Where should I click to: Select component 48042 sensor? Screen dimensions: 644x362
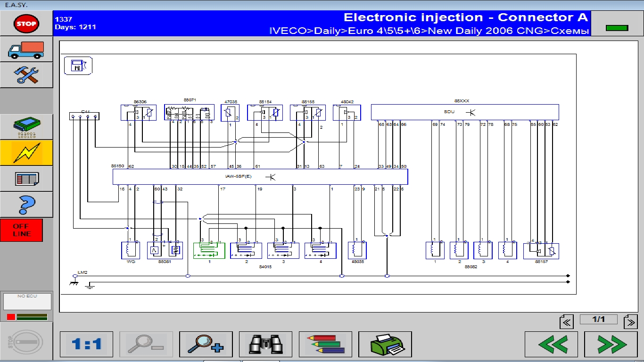(347, 113)
